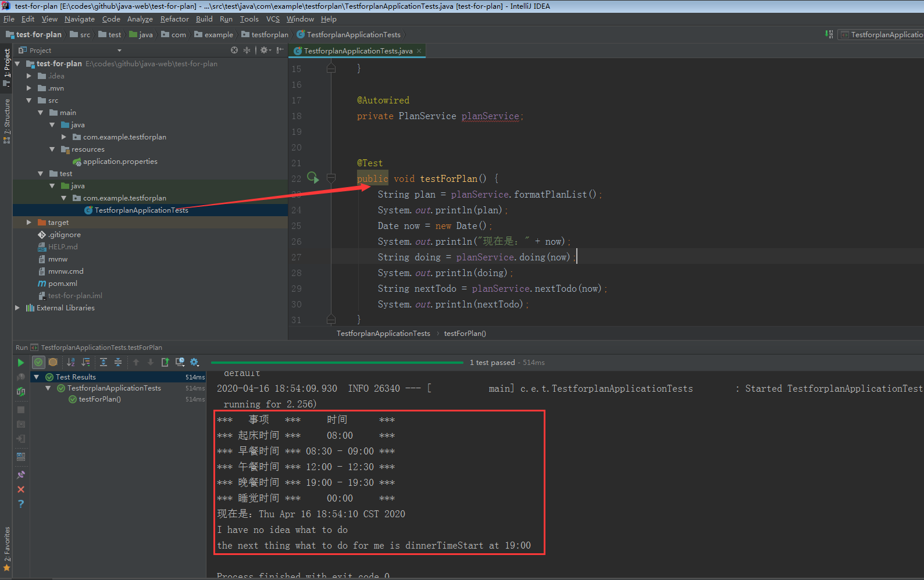Expand the .mvn folder
The image size is (924, 580).
point(29,88)
